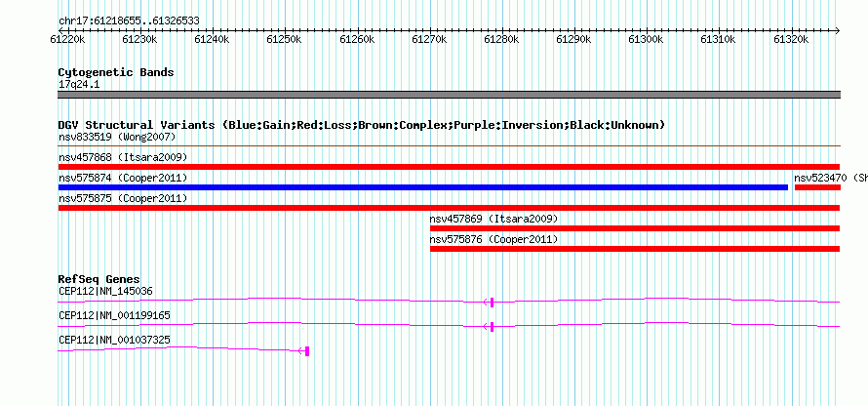Click the exon marker on CEP112|NM_001199165
The image size is (868, 406).
(x=492, y=327)
